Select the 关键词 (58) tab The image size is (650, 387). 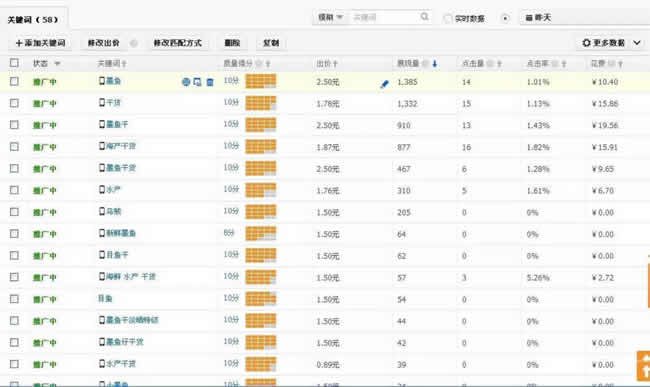tap(33, 19)
